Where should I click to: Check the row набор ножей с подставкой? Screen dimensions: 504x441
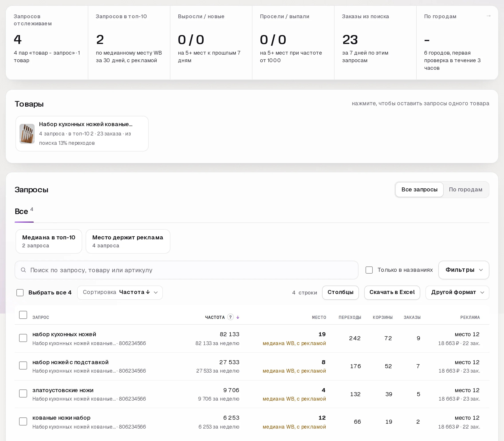point(23,366)
